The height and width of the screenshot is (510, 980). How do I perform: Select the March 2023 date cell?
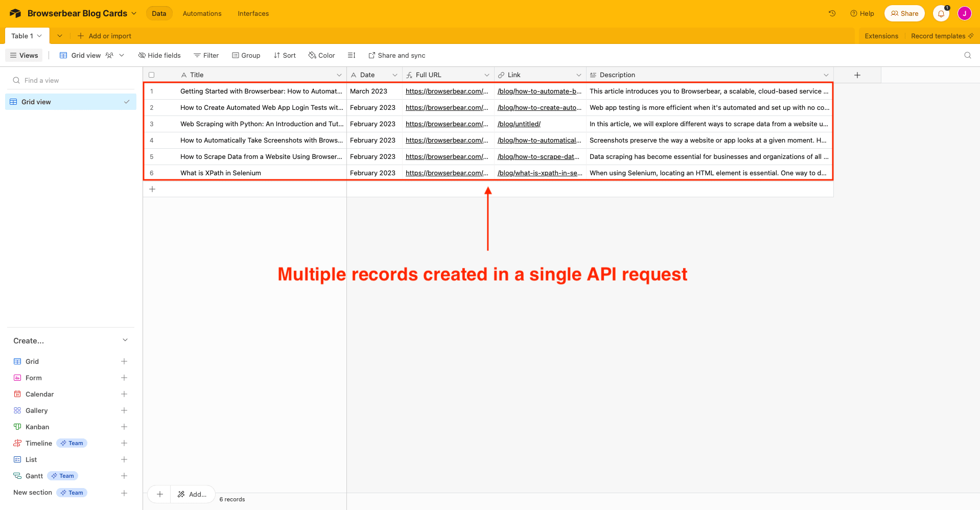point(375,91)
